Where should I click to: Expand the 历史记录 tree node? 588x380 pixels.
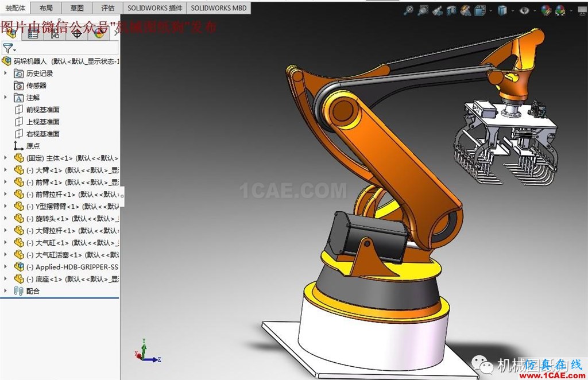(x=5, y=73)
